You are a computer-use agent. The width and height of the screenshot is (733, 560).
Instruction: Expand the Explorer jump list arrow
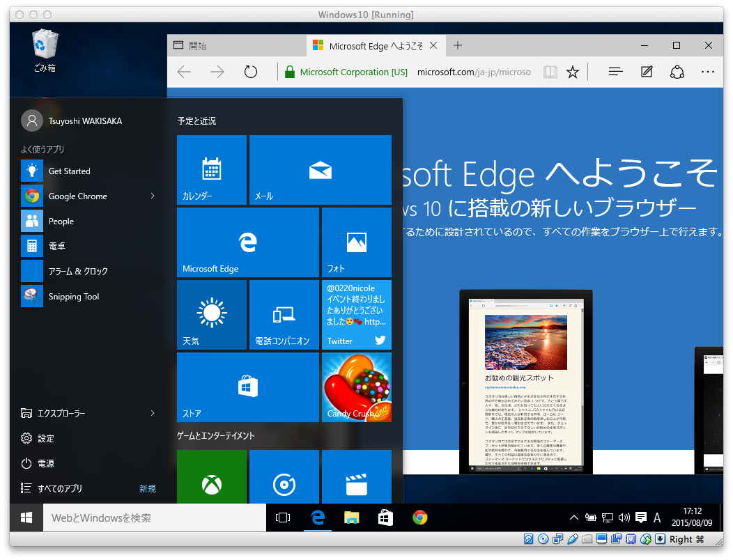(x=153, y=413)
